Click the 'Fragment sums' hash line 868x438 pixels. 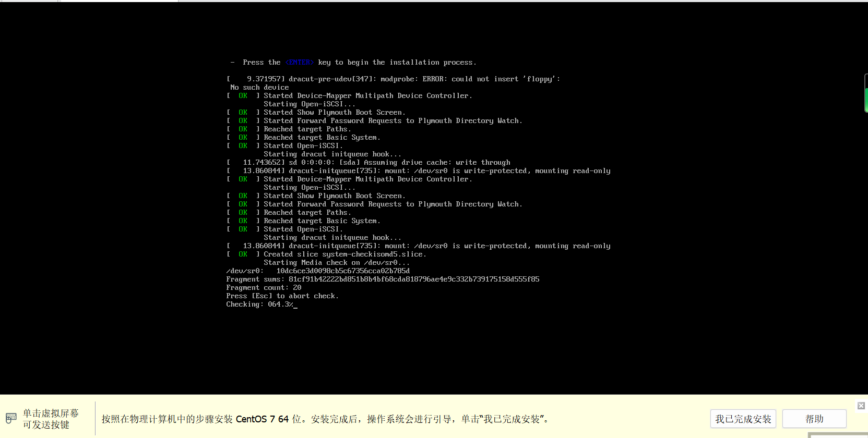pyautogui.click(x=383, y=279)
